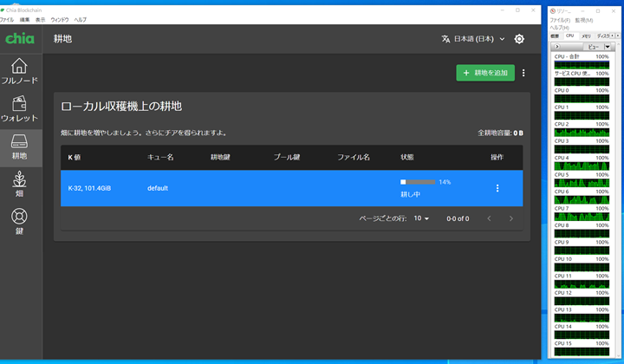Click the CPU 4 graph in Resource Monitor
This screenshot has height=364, width=624.
582,166
